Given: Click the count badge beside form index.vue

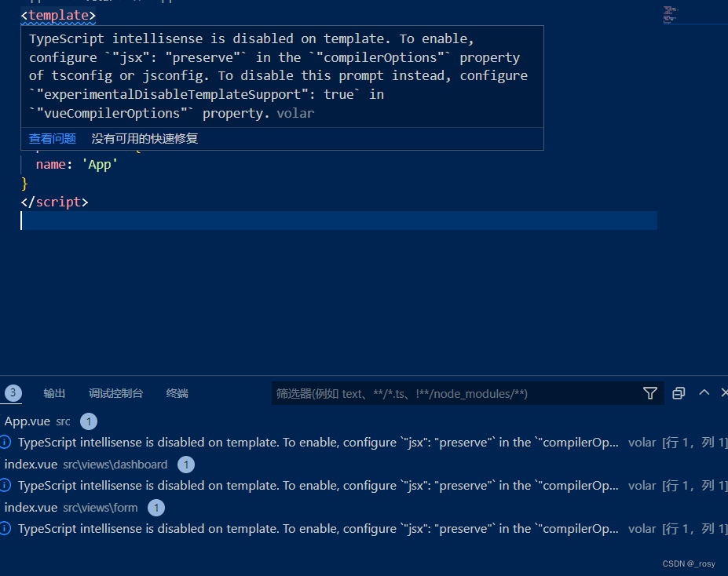Looking at the screenshot, I should click(156, 508).
